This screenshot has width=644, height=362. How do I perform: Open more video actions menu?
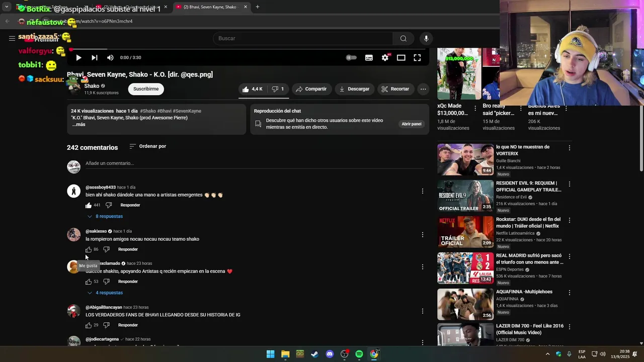(x=423, y=89)
